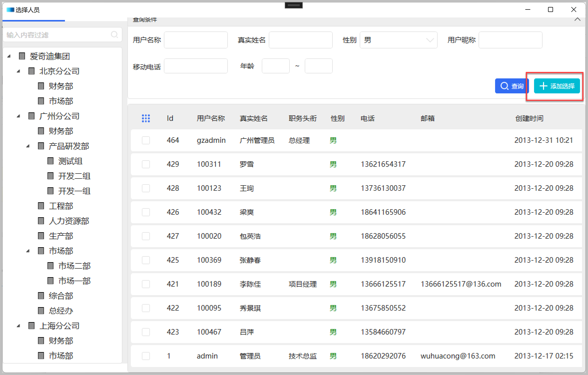Click the icon beside 产品研发部
The width and height of the screenshot is (588, 375).
coord(41,146)
